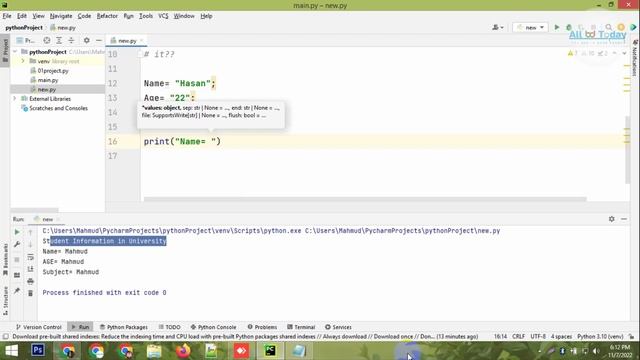
Task: Expand the venv folder
Action: (23, 61)
